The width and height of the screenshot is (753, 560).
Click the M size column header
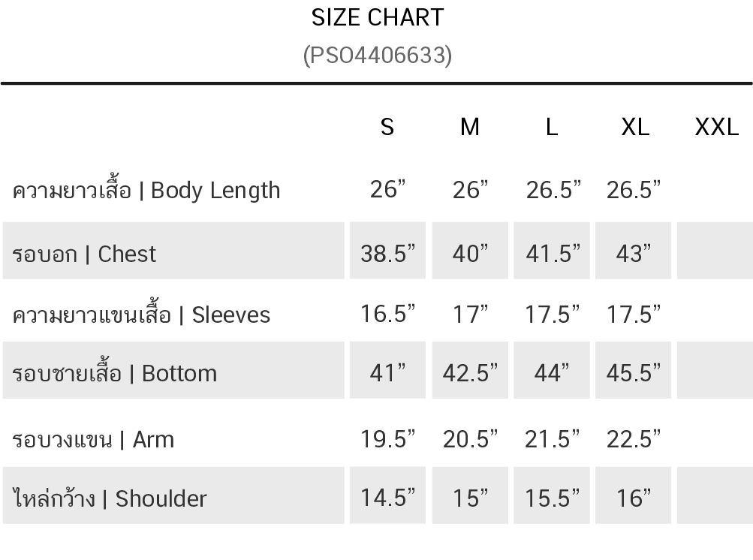pyautogui.click(x=470, y=128)
